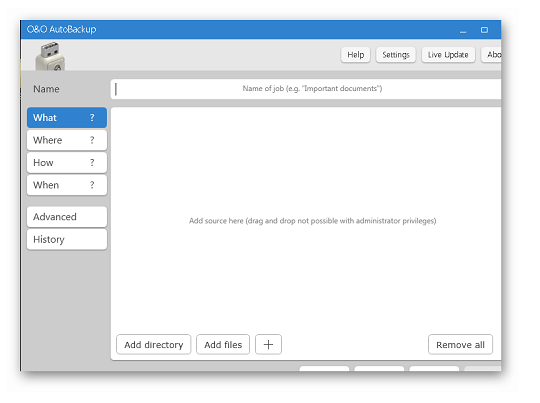
Task: Click the plus icon button beside Add files
Action: (268, 344)
